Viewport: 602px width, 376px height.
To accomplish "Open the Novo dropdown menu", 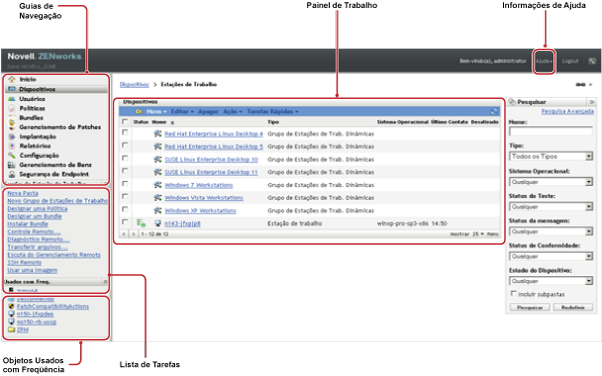I will coord(156,111).
